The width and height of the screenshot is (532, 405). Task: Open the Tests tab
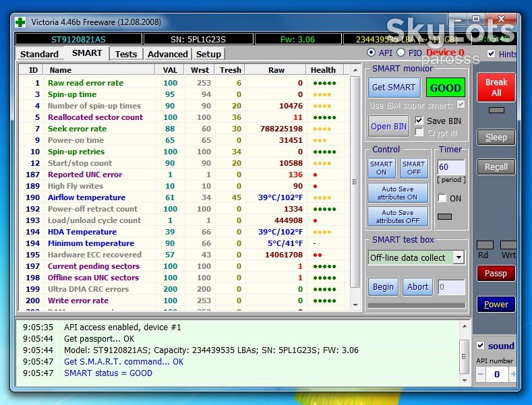point(126,55)
